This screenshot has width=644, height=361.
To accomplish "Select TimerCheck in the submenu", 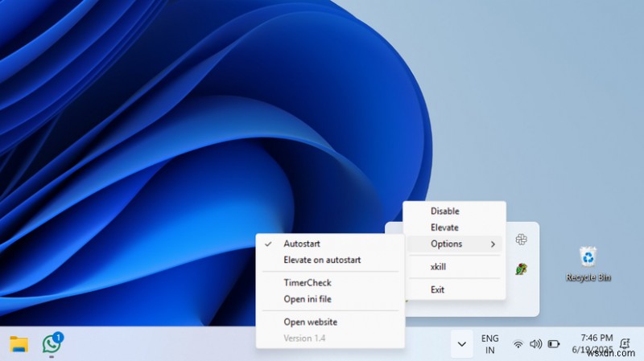I will point(330,283).
